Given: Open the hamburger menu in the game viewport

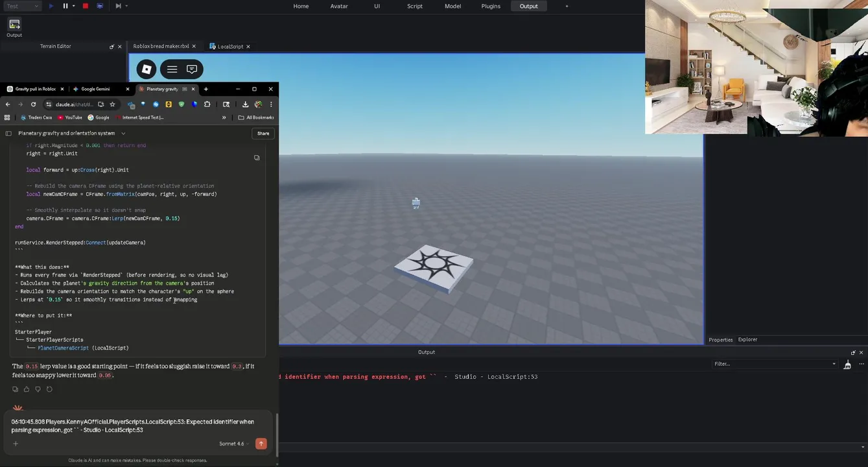Looking at the screenshot, I should pos(172,69).
